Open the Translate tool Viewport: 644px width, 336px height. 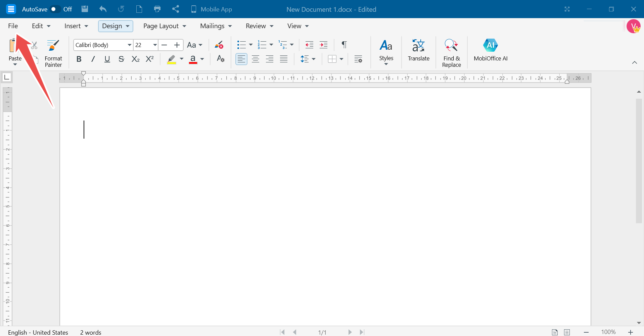click(418, 50)
